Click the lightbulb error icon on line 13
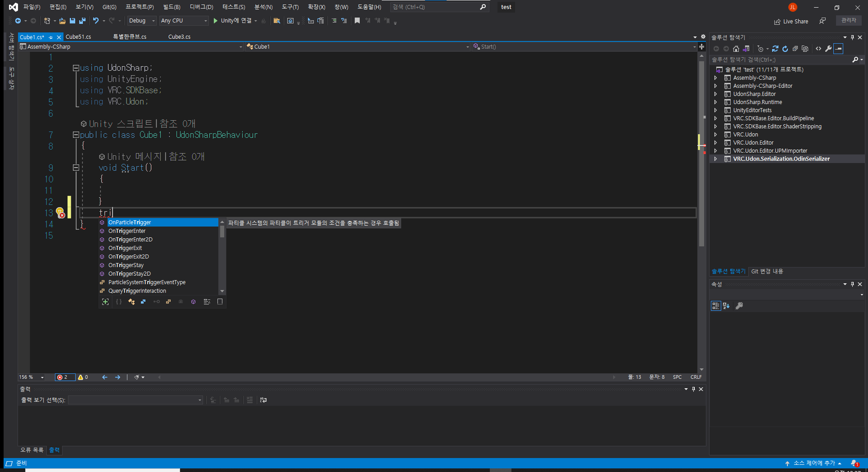Viewport: 868px width, 472px height. pos(60,213)
